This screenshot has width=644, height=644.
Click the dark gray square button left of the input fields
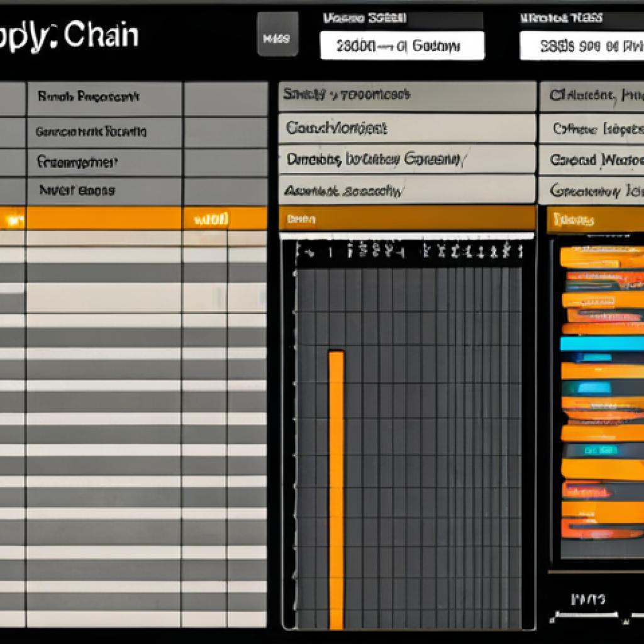pos(277,34)
